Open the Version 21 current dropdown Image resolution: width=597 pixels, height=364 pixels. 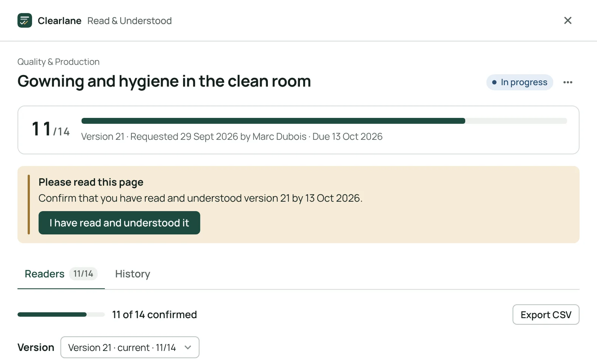click(130, 348)
